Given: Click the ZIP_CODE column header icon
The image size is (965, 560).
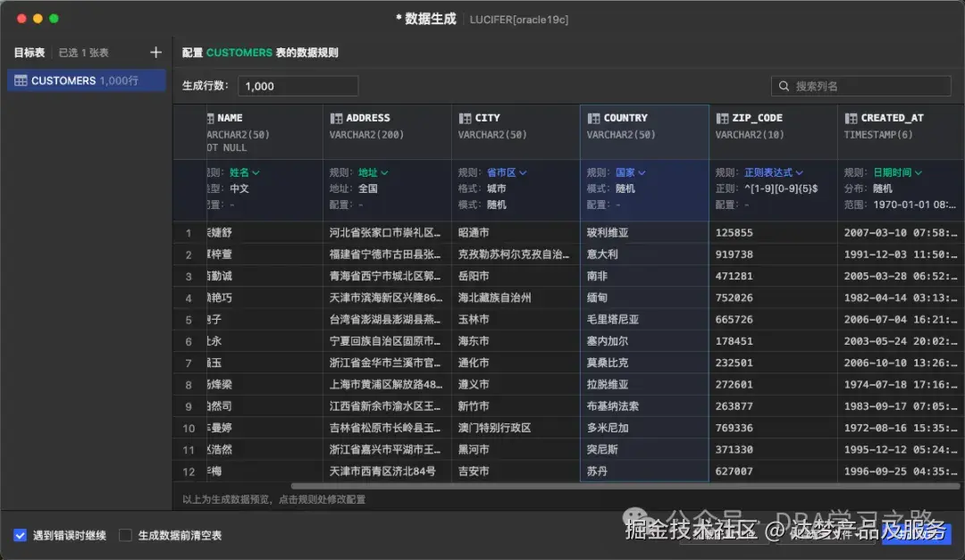Looking at the screenshot, I should coord(722,118).
